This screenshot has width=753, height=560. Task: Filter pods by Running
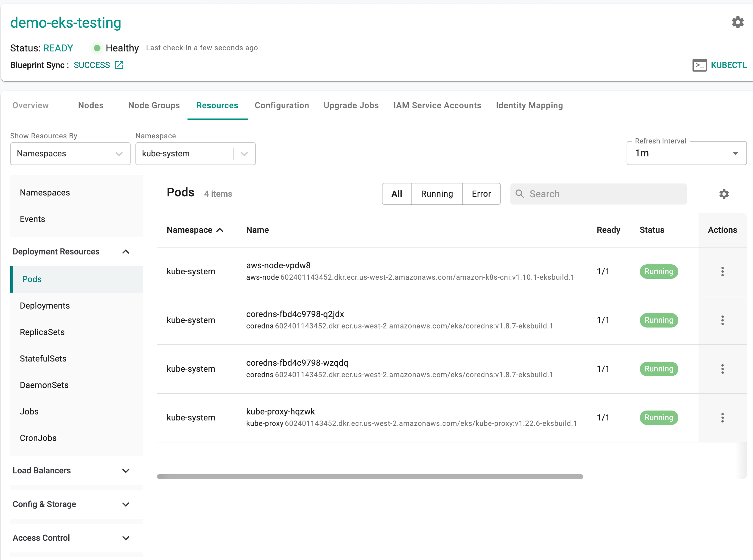tap(437, 194)
